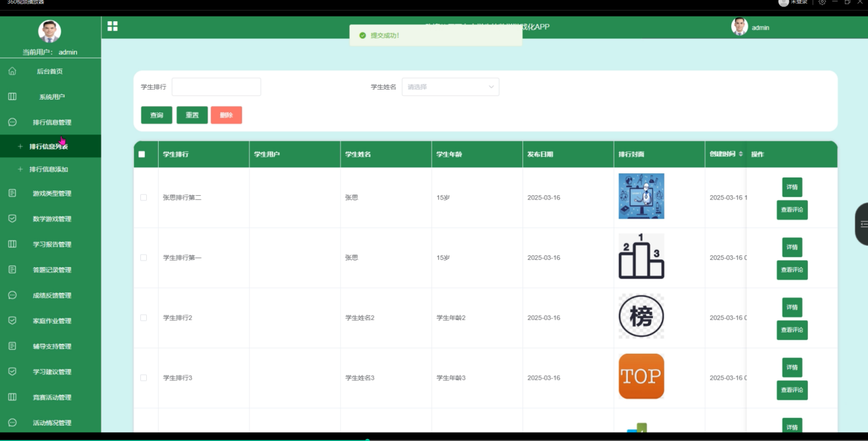Screen dimensions: 868x441
Task: Click the green success check icon
Action: tap(363, 35)
